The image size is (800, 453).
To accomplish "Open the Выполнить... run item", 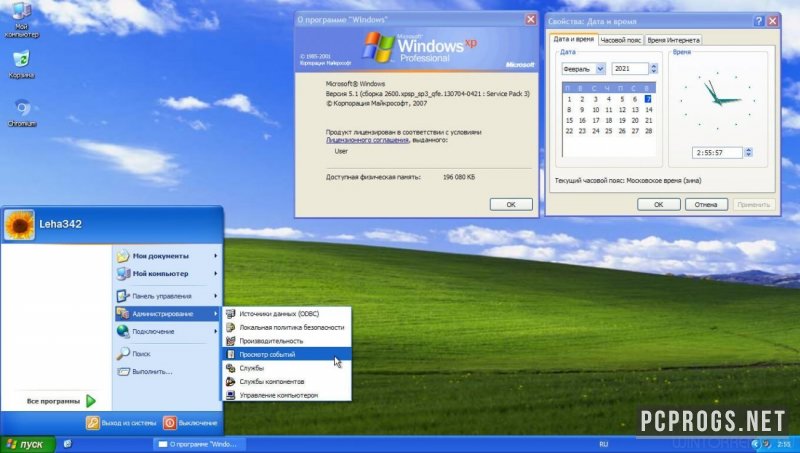I will [145, 371].
